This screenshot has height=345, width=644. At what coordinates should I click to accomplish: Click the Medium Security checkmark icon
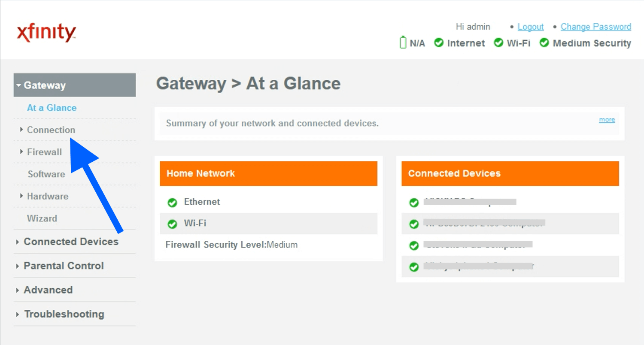click(x=544, y=43)
